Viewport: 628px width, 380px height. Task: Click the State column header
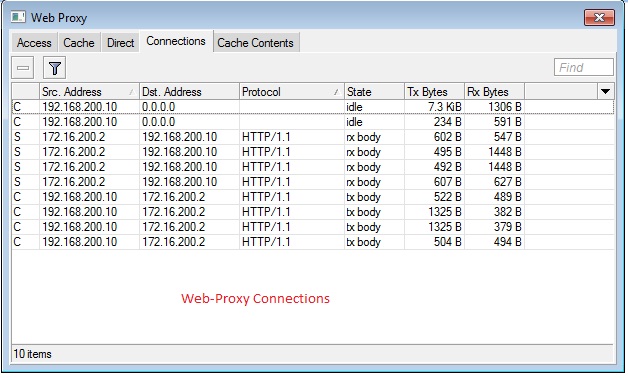pyautogui.click(x=374, y=92)
